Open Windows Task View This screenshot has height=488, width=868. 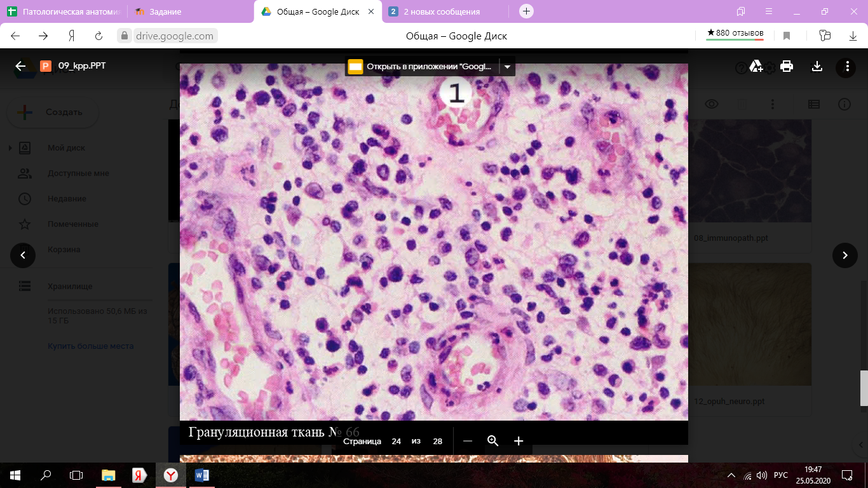coord(76,475)
